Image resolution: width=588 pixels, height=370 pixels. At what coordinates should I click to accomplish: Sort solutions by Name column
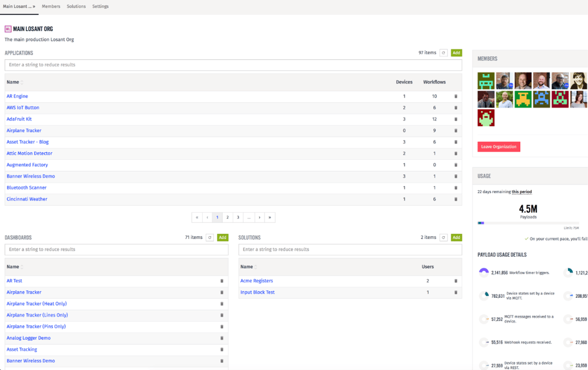pyautogui.click(x=249, y=267)
